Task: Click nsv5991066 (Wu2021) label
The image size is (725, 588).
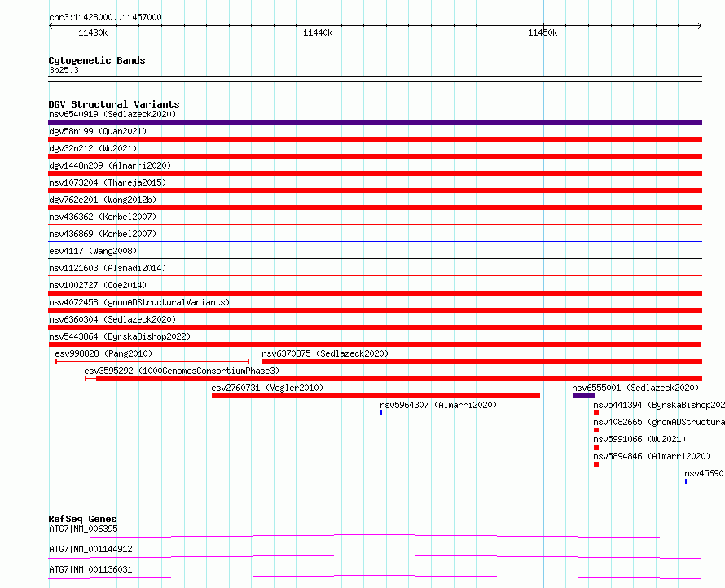Action: click(x=639, y=439)
